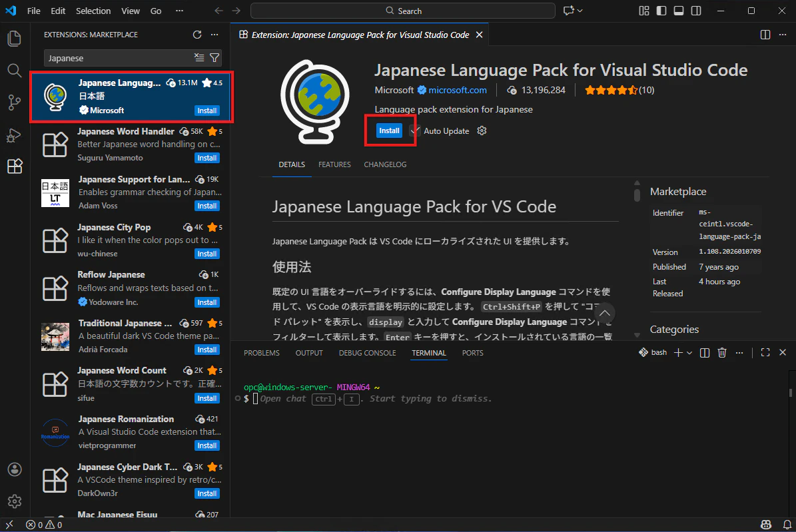Toggle the Auto Update checkbox

(415, 131)
